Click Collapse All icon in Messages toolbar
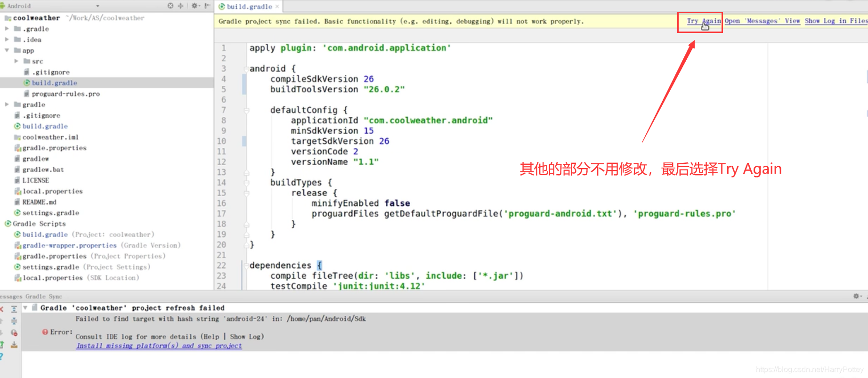Viewport: 868px width, 378px height. point(14,321)
